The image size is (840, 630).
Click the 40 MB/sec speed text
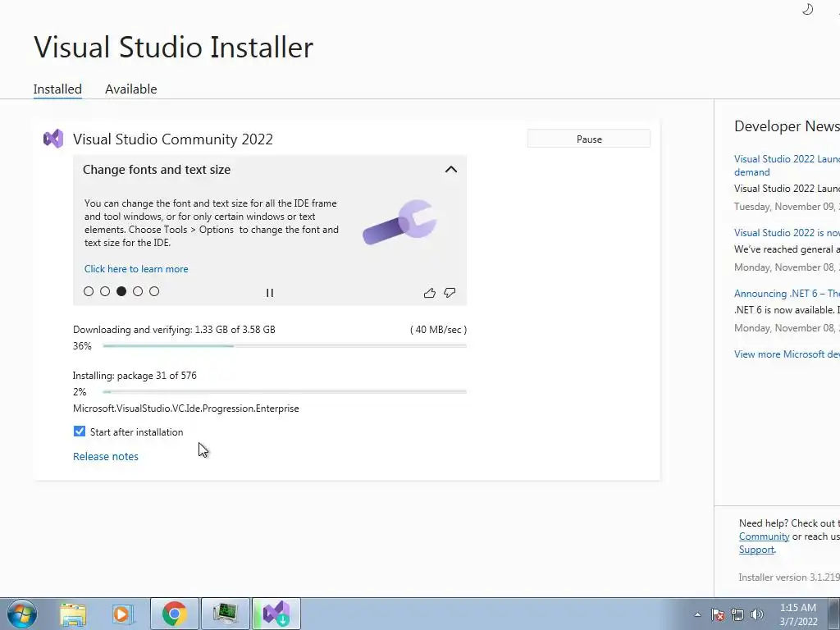438,330
